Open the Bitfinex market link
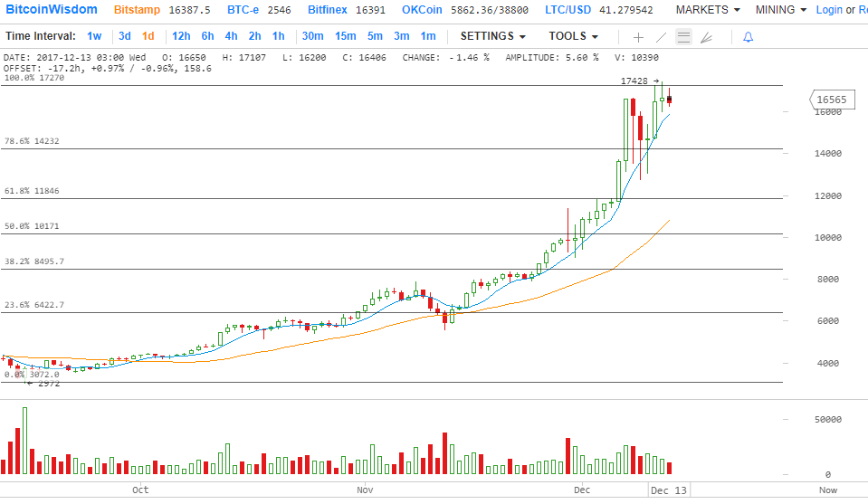 point(327,10)
